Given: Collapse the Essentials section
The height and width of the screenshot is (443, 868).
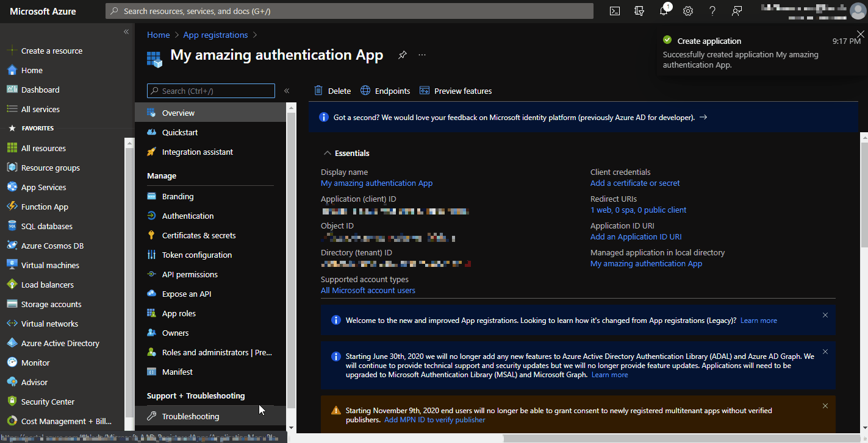Looking at the screenshot, I should 328,153.
